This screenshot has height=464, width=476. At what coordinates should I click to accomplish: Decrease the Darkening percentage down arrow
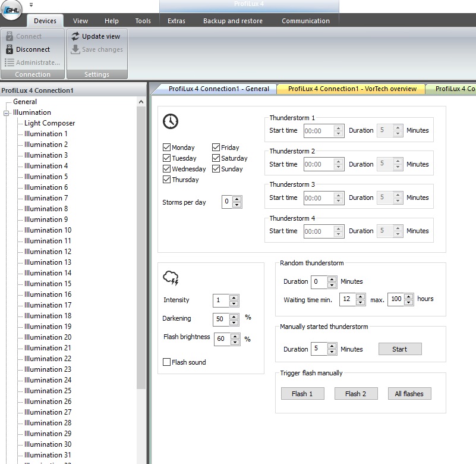tap(234, 322)
